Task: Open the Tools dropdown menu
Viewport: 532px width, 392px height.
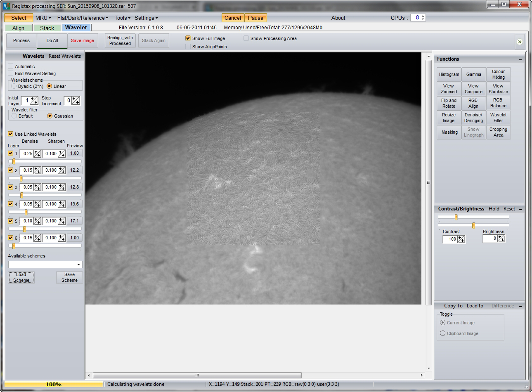Action: click(122, 18)
